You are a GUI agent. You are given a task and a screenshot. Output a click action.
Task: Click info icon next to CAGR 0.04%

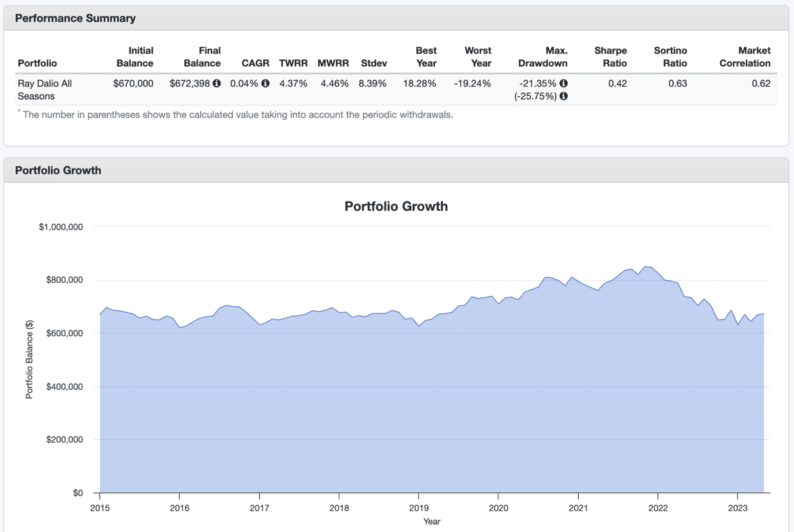click(x=265, y=83)
